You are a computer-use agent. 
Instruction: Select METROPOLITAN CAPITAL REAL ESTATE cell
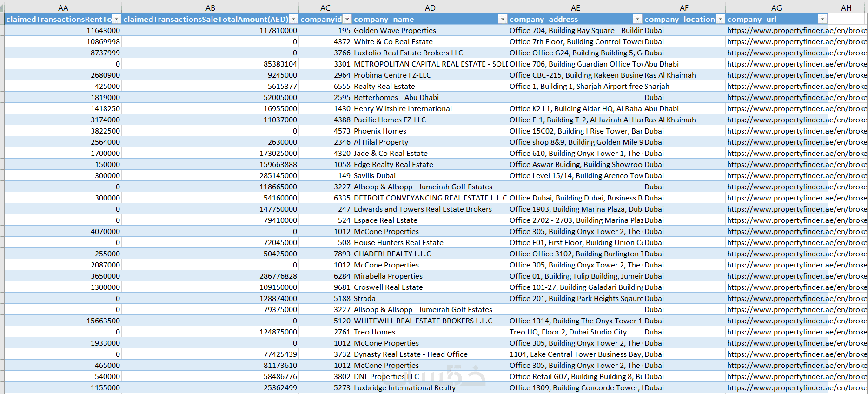pos(430,64)
